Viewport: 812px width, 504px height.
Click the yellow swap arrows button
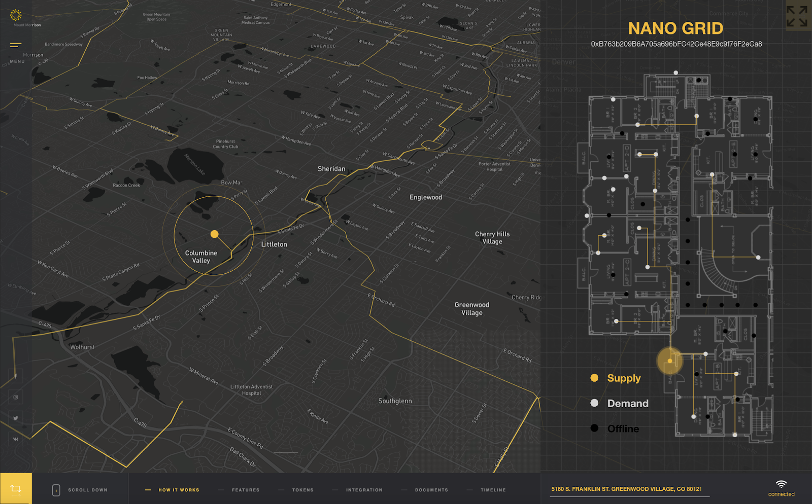click(16, 489)
